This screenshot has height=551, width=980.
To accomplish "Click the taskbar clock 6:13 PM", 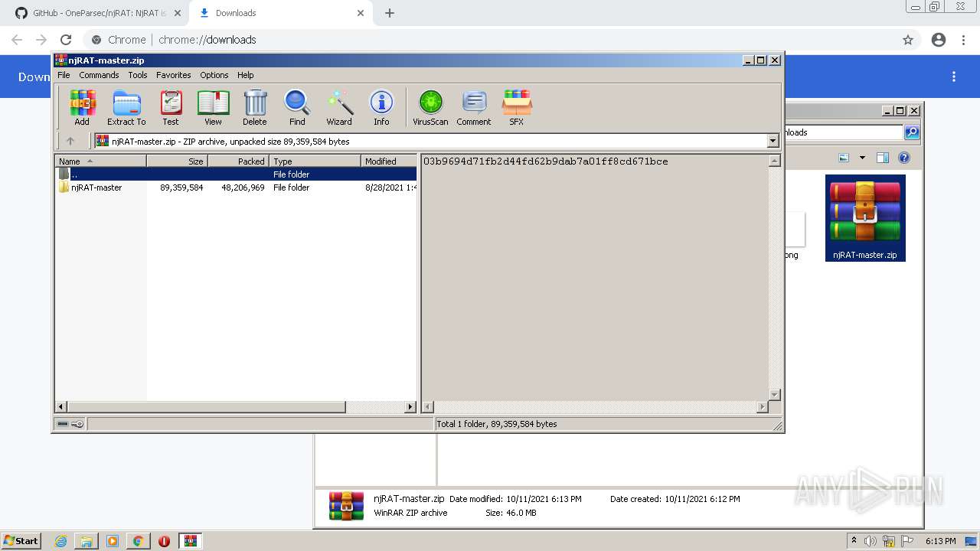I will coord(941,541).
